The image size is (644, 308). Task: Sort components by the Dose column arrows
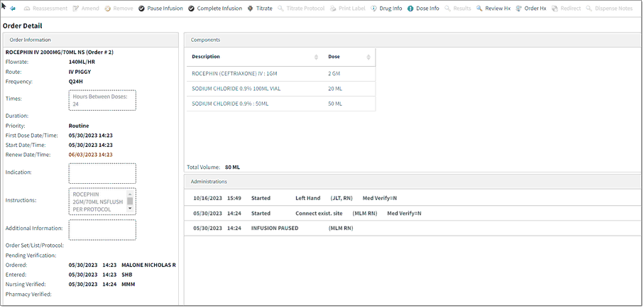pos(369,57)
